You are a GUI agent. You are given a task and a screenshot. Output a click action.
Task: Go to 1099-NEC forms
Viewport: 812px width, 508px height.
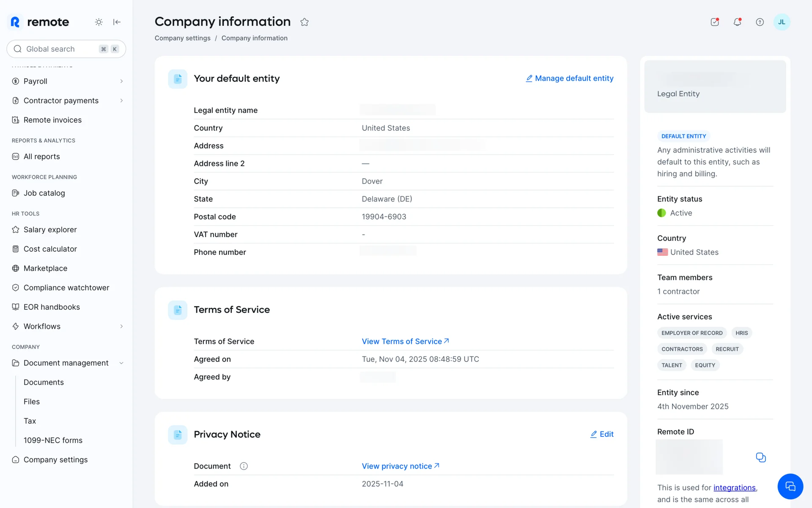click(x=53, y=440)
